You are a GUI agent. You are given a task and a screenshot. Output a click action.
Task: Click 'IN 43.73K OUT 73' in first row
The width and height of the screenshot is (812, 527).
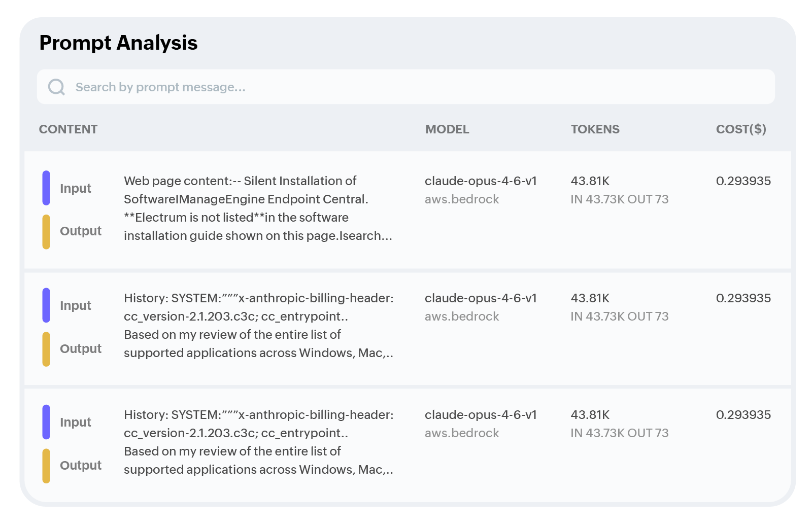coord(619,199)
